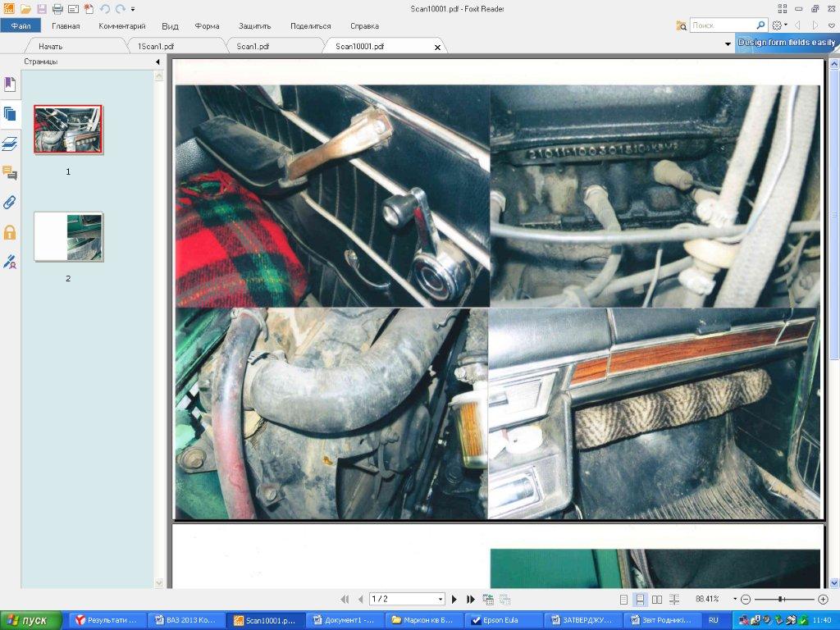840x630 pixels.
Task: Open the Layers panel icon
Action: (10, 144)
